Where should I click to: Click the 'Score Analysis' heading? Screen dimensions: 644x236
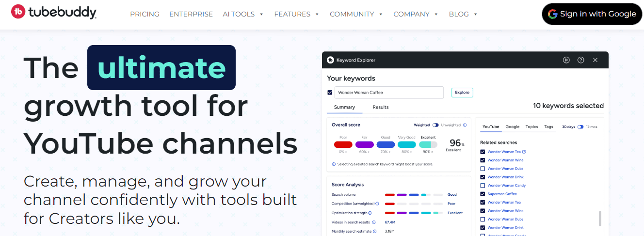click(x=348, y=185)
